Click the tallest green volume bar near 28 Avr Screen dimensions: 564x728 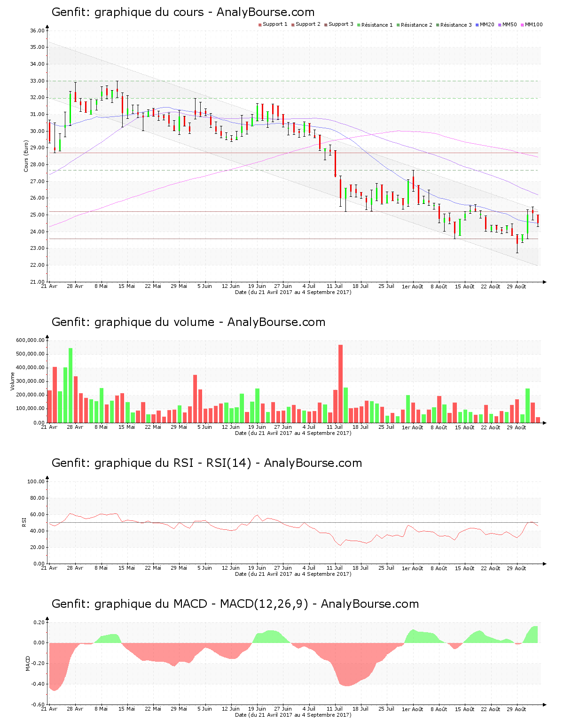point(70,385)
